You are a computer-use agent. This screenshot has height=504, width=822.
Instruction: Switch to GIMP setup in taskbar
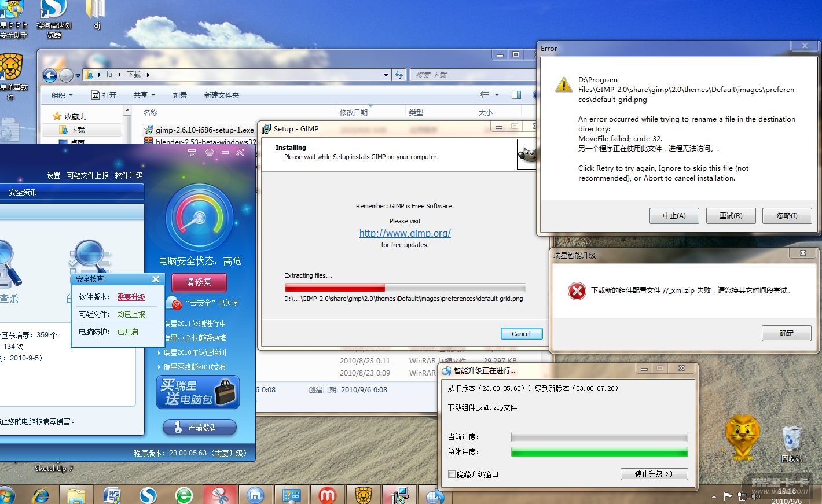pyautogui.click(x=399, y=495)
